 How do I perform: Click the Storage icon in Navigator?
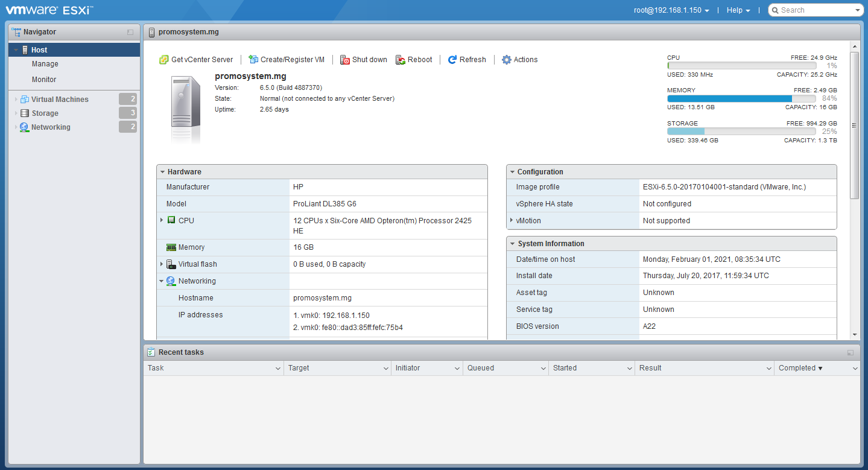[x=24, y=113]
